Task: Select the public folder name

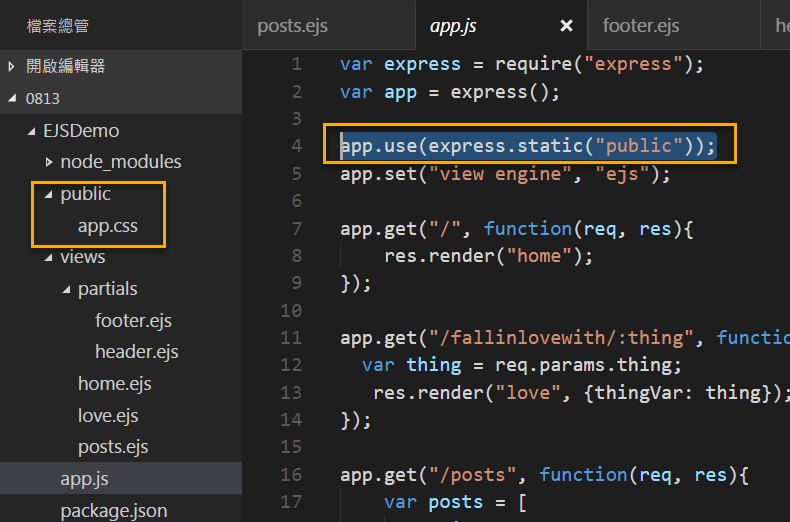Action: 85,194
